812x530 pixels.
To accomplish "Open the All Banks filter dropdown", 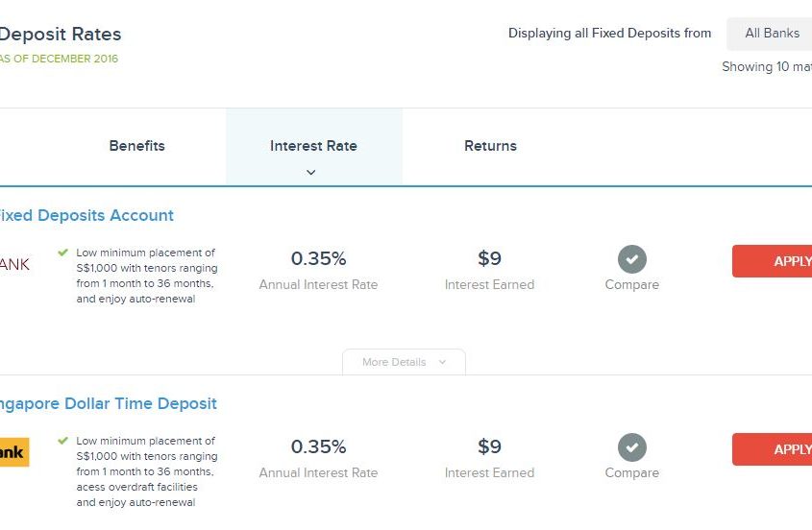I will coord(771,34).
